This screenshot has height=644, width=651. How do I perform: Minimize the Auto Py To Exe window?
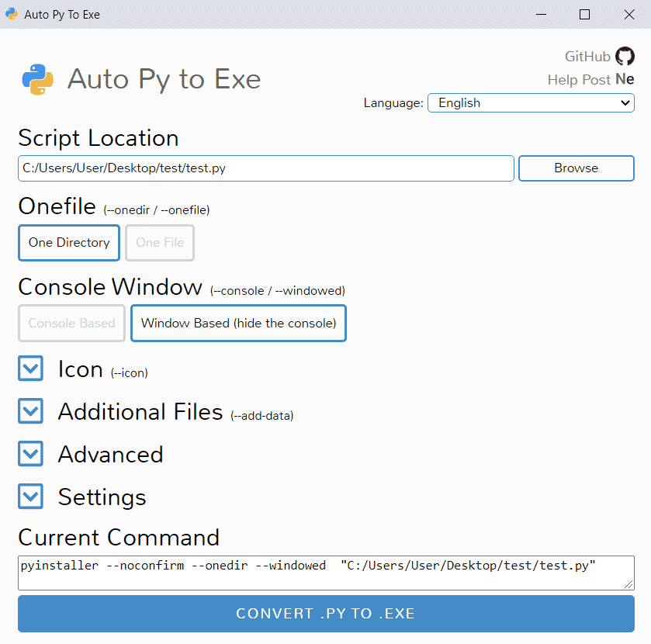pyautogui.click(x=541, y=15)
